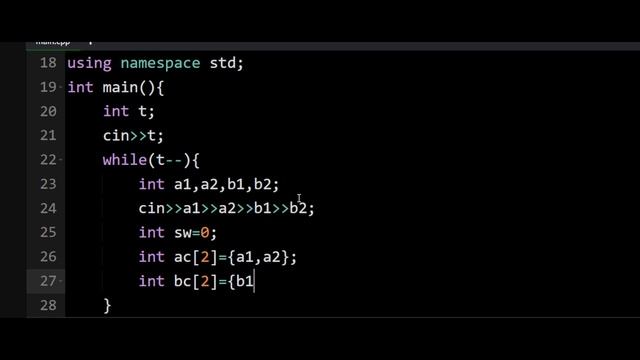
Task: Place cursor on 'using' keyword
Action: point(89,63)
